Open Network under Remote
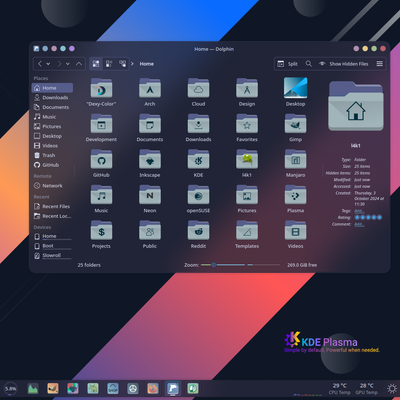This screenshot has height=400, width=400. point(52,186)
